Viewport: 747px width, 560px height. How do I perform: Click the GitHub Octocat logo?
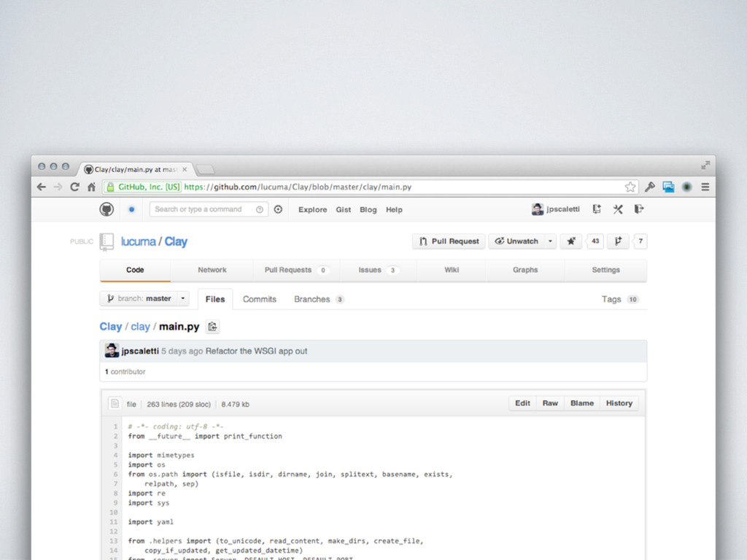tap(107, 209)
